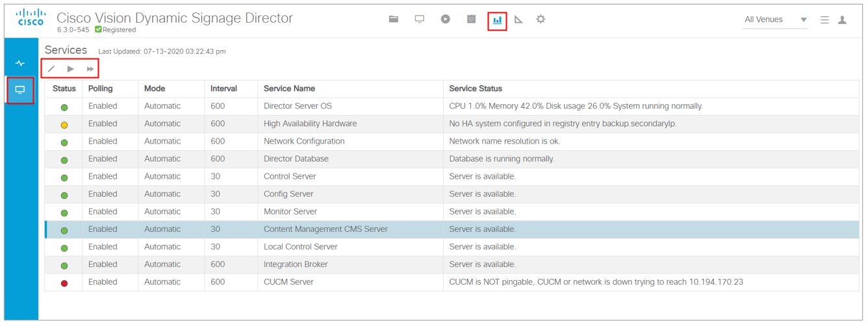Click red status dot for CUCM Server
868x325 pixels.
coord(64,283)
